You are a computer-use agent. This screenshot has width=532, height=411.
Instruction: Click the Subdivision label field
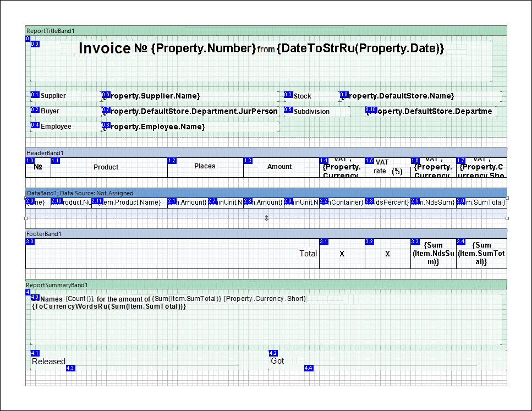point(316,111)
